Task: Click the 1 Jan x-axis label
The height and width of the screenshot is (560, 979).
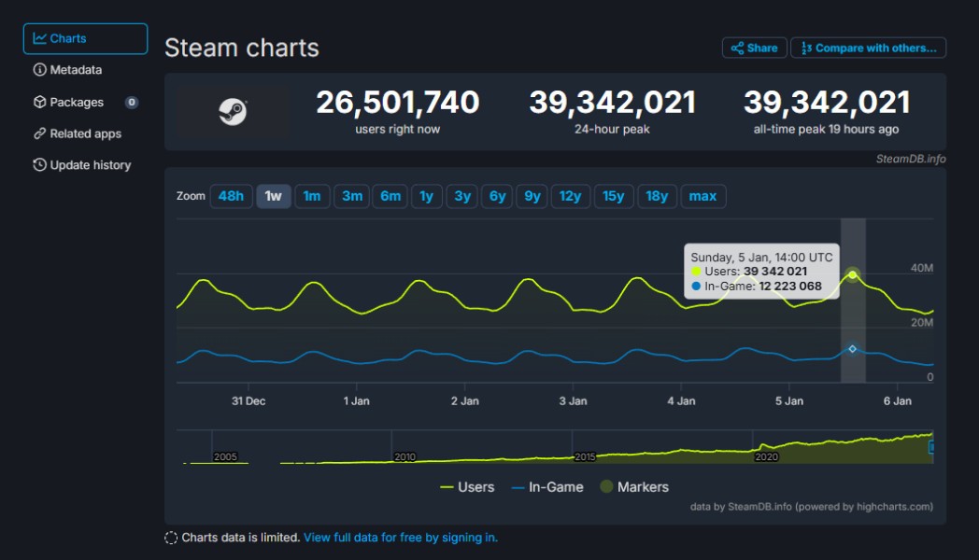Action: 357,401
